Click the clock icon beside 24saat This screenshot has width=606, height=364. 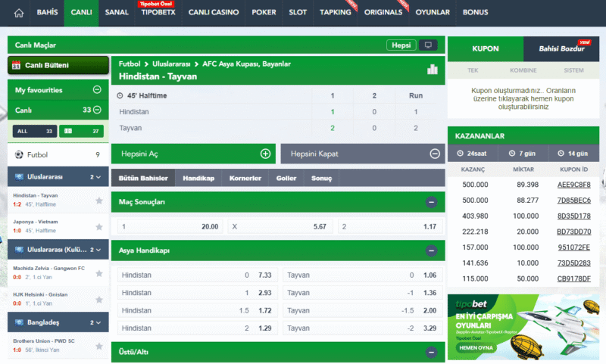point(460,154)
